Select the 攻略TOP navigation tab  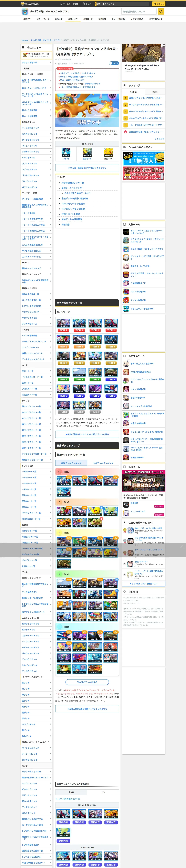click(x=27, y=19)
